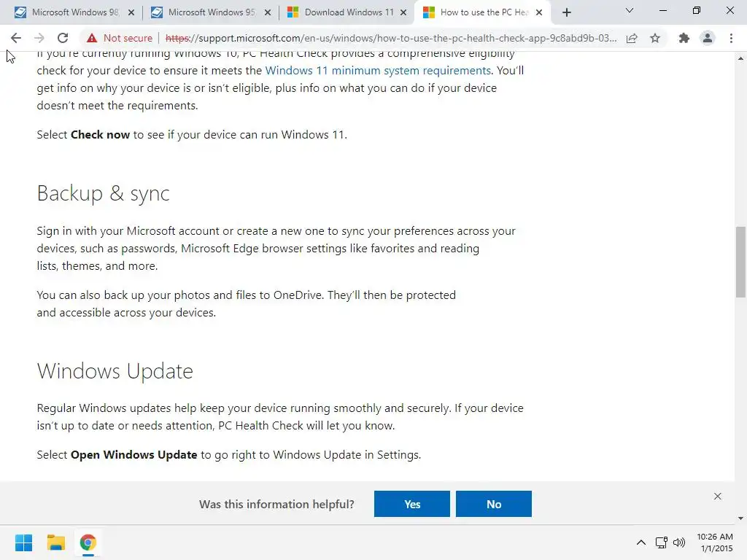This screenshot has height=560, width=747.
Task: Open the taskbar clock and date
Action: point(715,542)
